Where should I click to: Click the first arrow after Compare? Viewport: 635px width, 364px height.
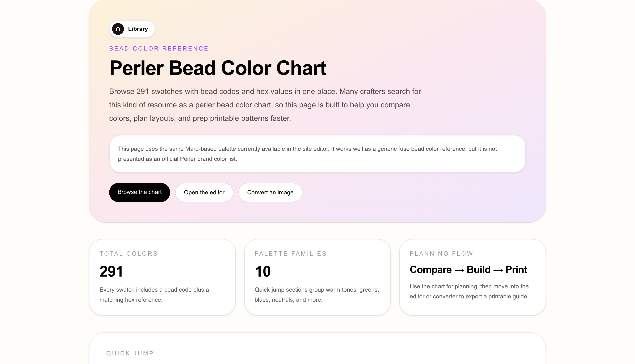tap(459, 270)
